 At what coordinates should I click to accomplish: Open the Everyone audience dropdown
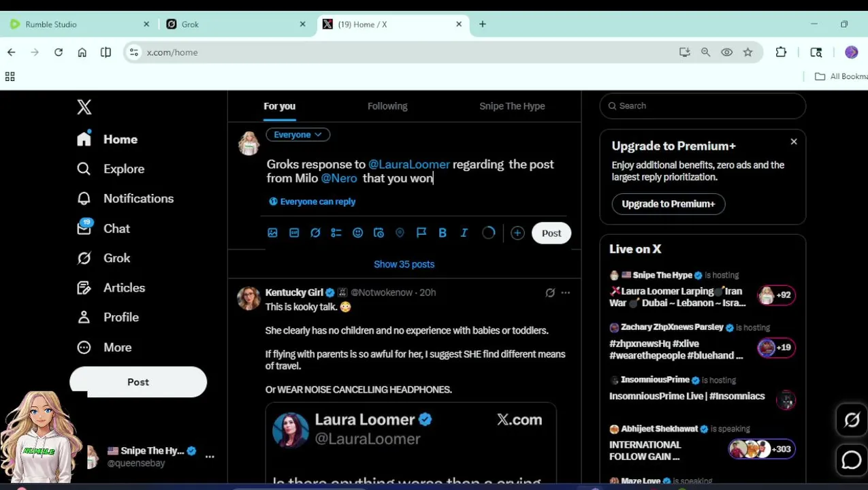[298, 135]
